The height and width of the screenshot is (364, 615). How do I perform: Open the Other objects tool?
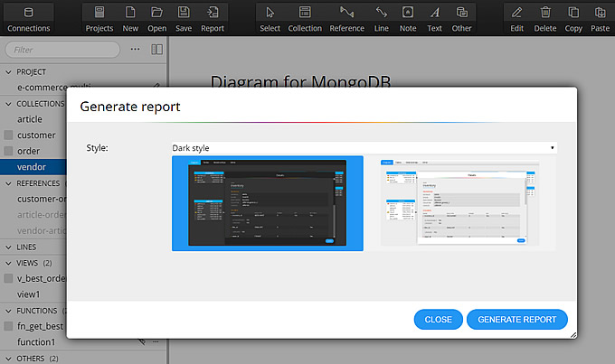coord(461,18)
